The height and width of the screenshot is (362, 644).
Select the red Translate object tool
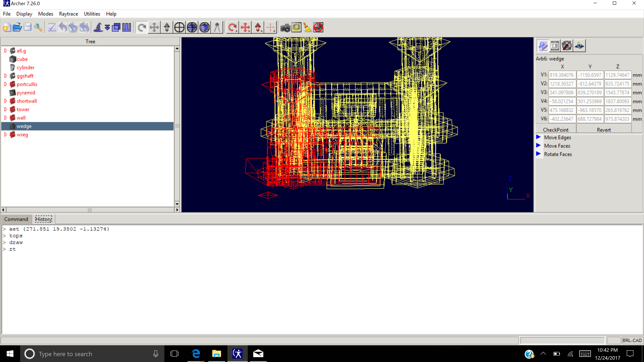[245, 27]
